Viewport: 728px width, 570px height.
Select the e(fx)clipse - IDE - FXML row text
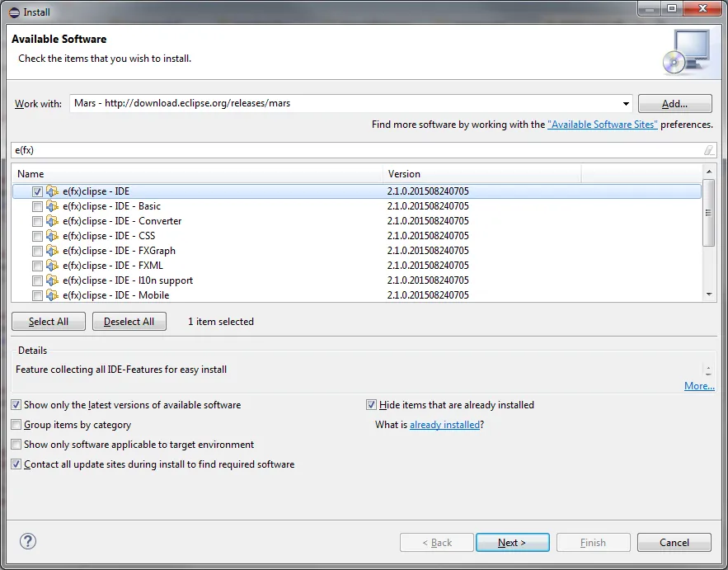[x=113, y=266]
